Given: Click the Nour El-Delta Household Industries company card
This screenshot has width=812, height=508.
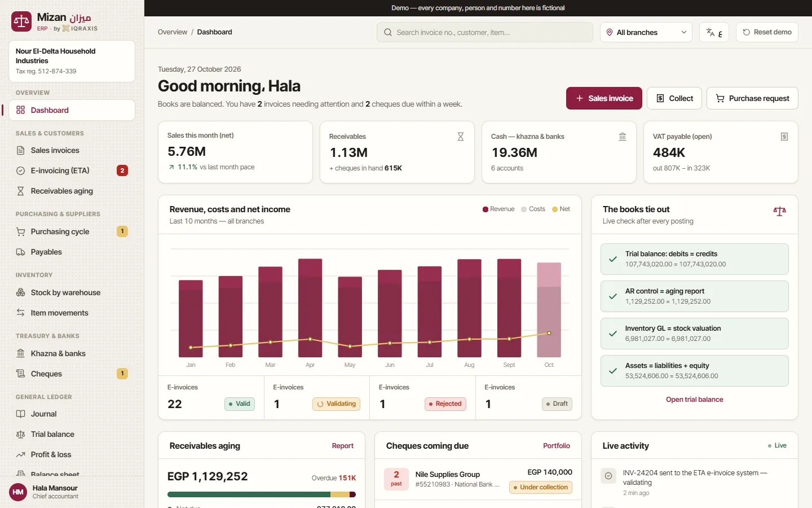Looking at the screenshot, I should [x=72, y=61].
